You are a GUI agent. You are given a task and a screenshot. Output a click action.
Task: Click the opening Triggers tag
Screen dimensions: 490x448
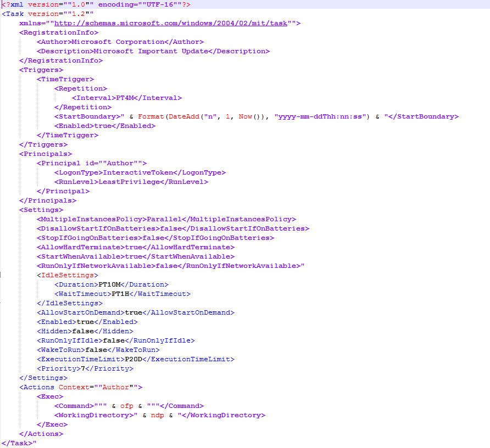coord(41,70)
